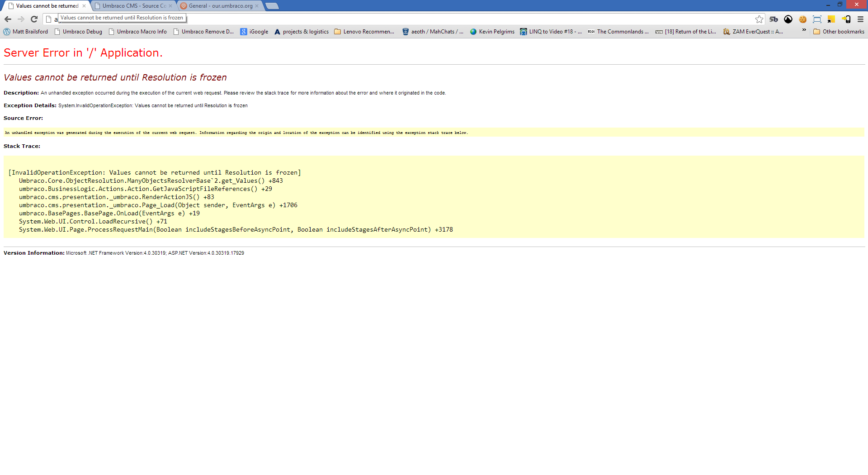Viewport: 868px width, 475px height.
Task: Click the 'Stack Trace:' label
Action: pos(22,146)
